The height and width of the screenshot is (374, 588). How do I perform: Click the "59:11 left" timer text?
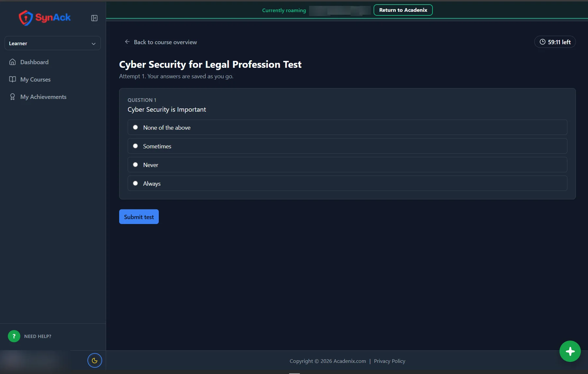pyautogui.click(x=559, y=42)
